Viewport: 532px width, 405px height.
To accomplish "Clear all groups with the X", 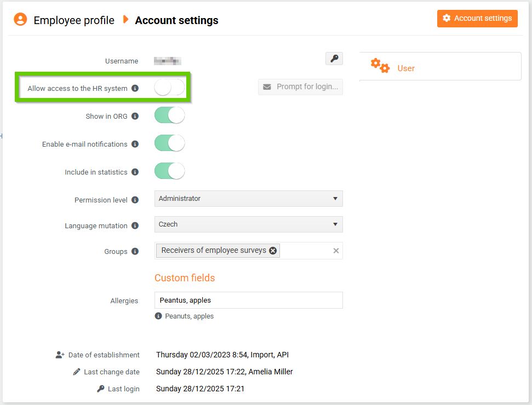I will (336, 251).
